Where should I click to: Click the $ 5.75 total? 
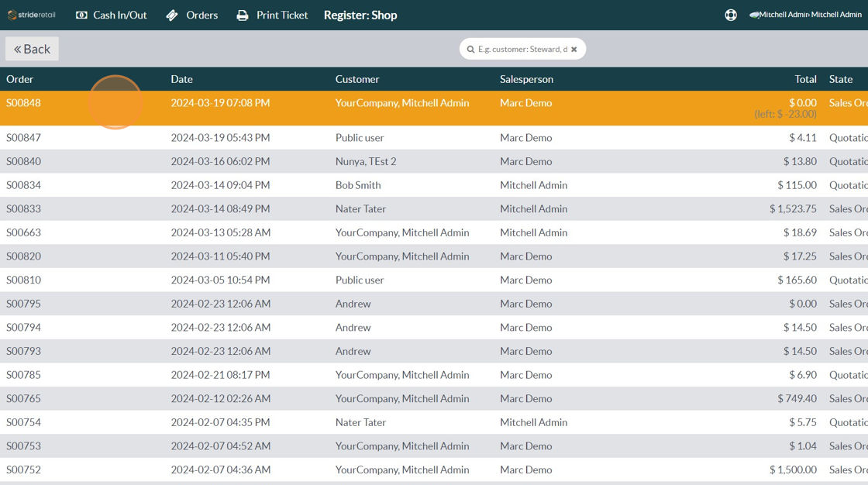coord(803,422)
